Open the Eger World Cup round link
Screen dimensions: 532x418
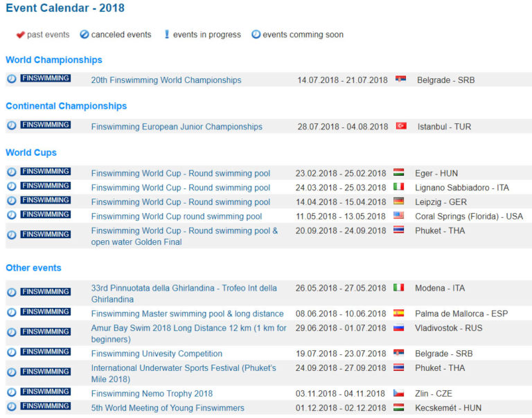(x=181, y=173)
